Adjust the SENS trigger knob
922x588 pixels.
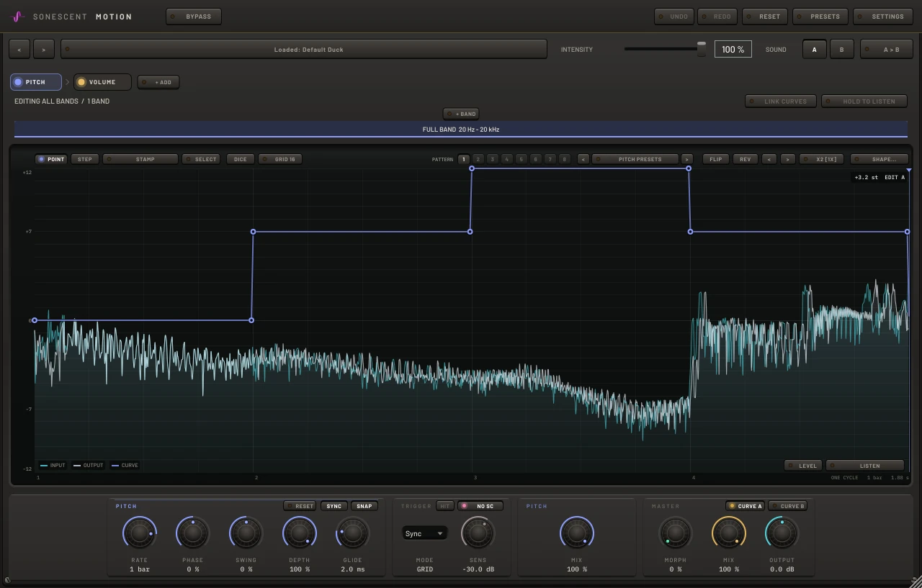478,533
